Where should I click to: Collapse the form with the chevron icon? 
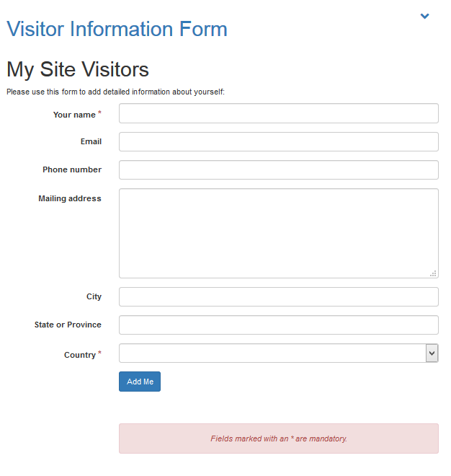[x=424, y=16]
